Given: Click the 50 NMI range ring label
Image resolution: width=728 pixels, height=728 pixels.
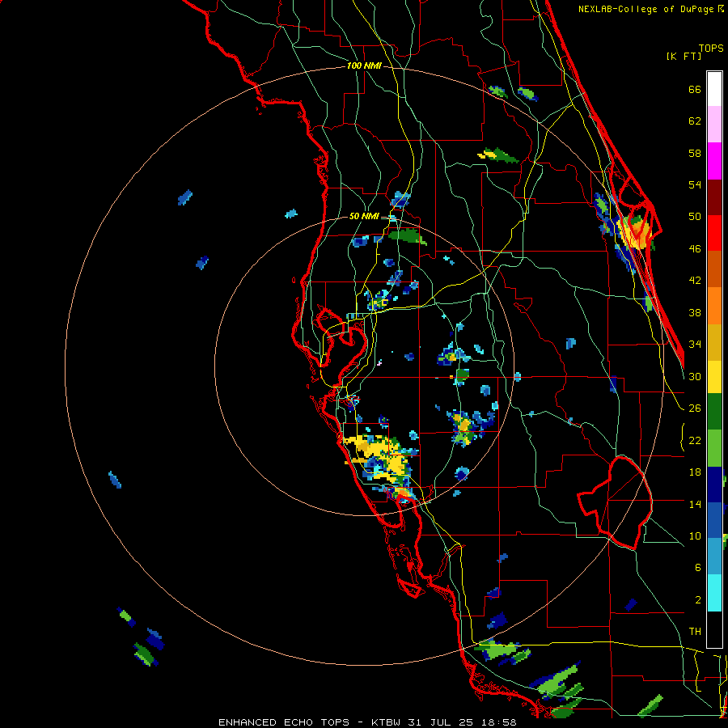Looking at the screenshot, I should pos(364,216).
